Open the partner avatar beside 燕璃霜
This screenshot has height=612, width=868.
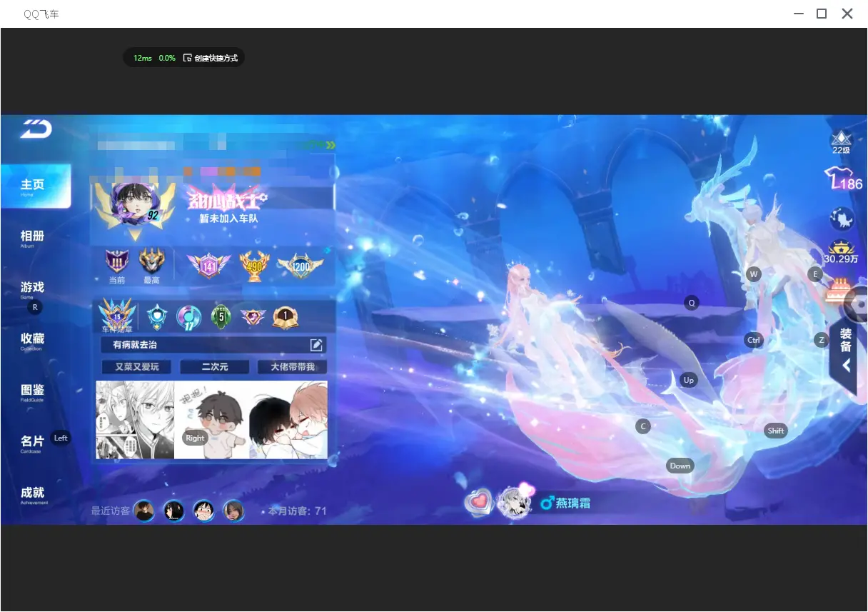tap(513, 502)
